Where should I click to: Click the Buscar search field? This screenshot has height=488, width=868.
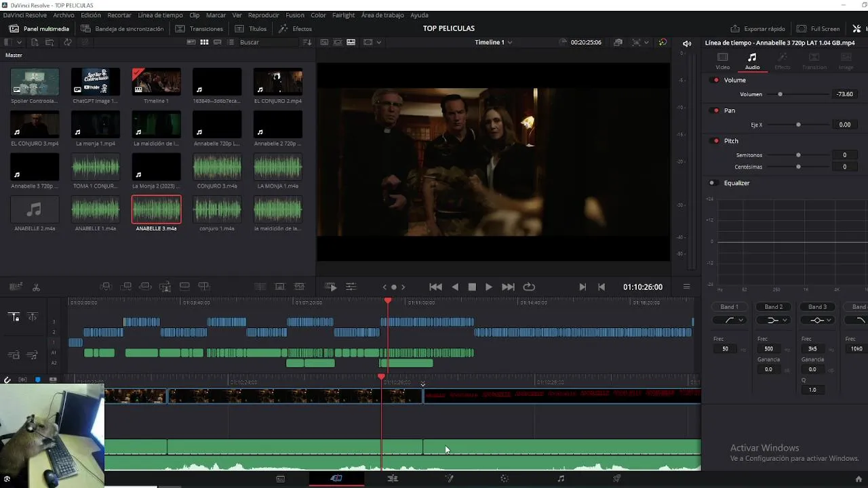(268, 42)
